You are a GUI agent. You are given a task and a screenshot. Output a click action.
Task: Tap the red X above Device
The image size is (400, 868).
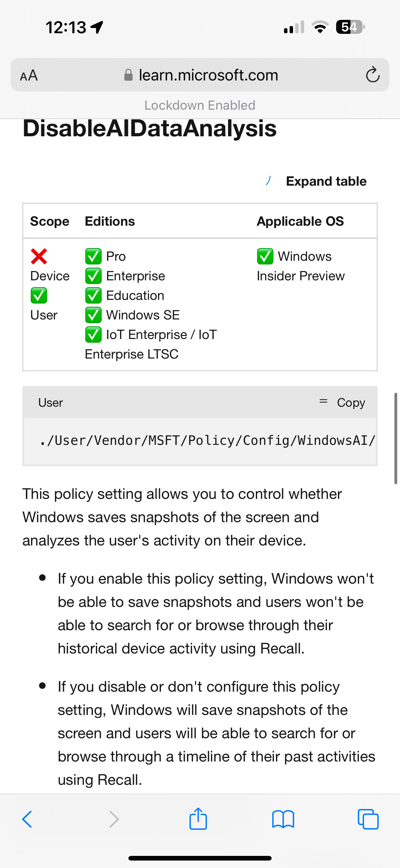point(39,257)
